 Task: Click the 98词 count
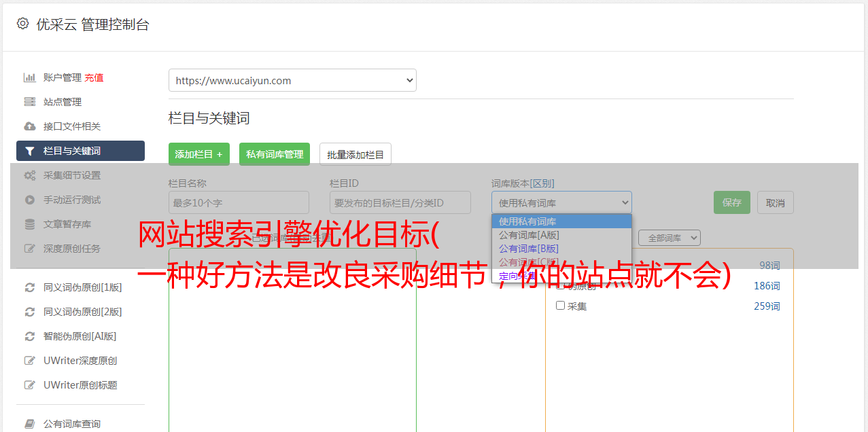[x=769, y=266]
